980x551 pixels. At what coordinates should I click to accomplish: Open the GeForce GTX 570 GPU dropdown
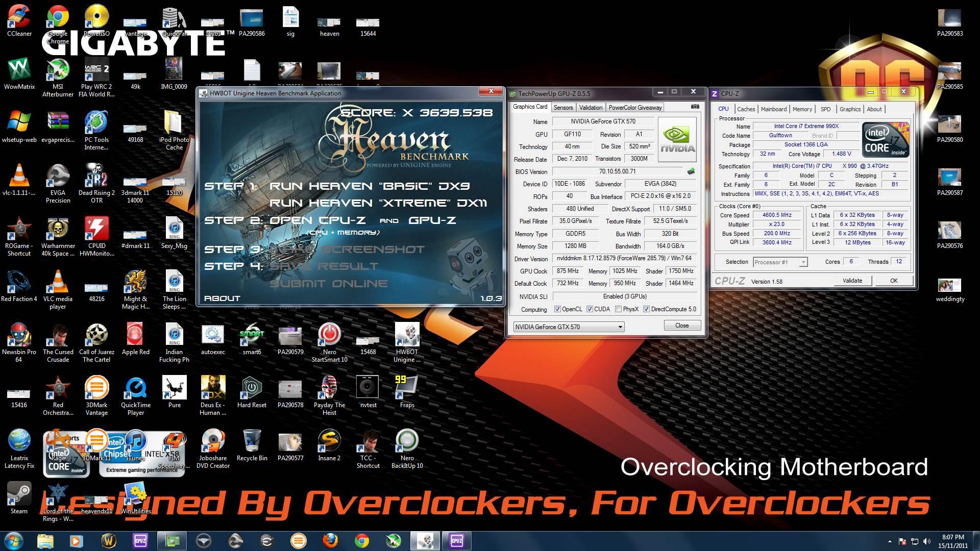click(569, 327)
